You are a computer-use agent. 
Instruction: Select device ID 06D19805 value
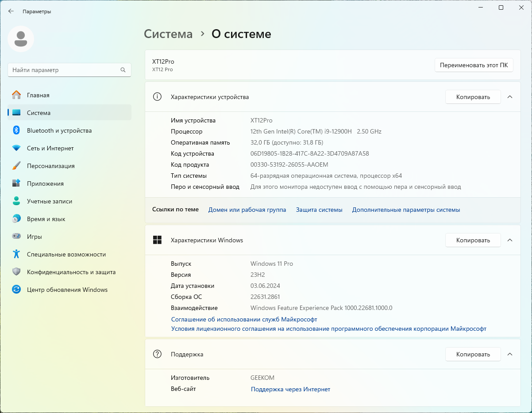[309, 153]
